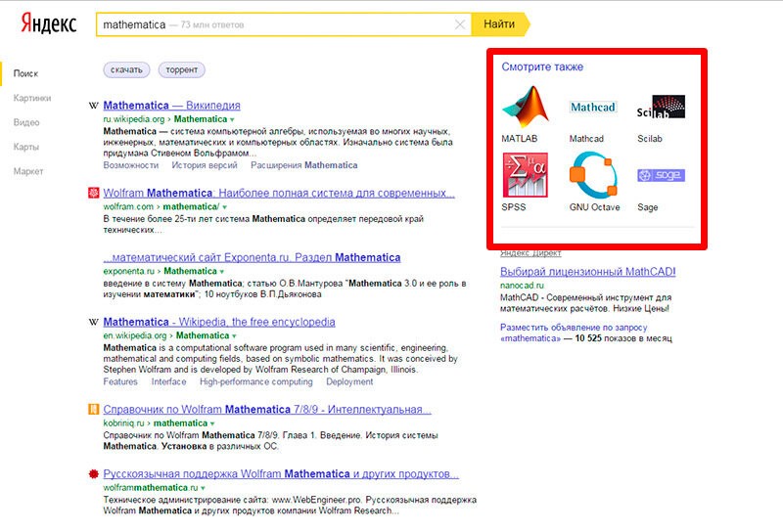Visit nanocad.ru ad domain link
This screenshot has height=532, width=783.
click(x=522, y=286)
